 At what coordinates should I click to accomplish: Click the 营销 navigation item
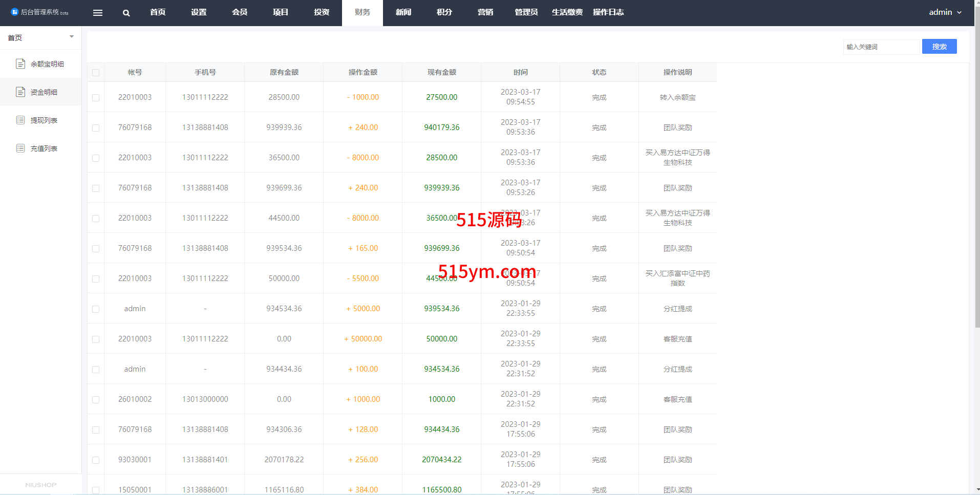[485, 12]
